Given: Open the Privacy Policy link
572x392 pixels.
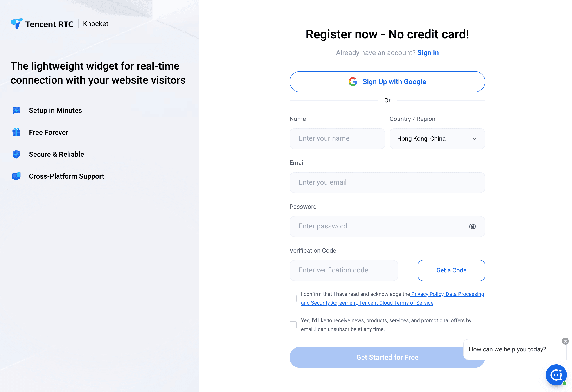Looking at the screenshot, I should [x=427, y=294].
